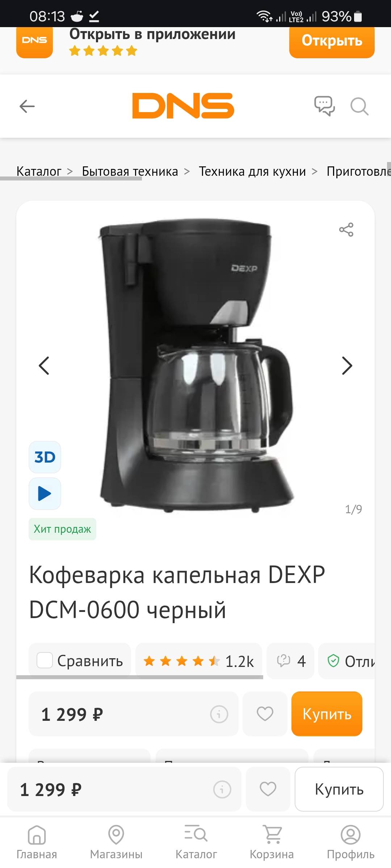Open the chat support icon
The width and height of the screenshot is (391, 868).
pyautogui.click(x=324, y=106)
